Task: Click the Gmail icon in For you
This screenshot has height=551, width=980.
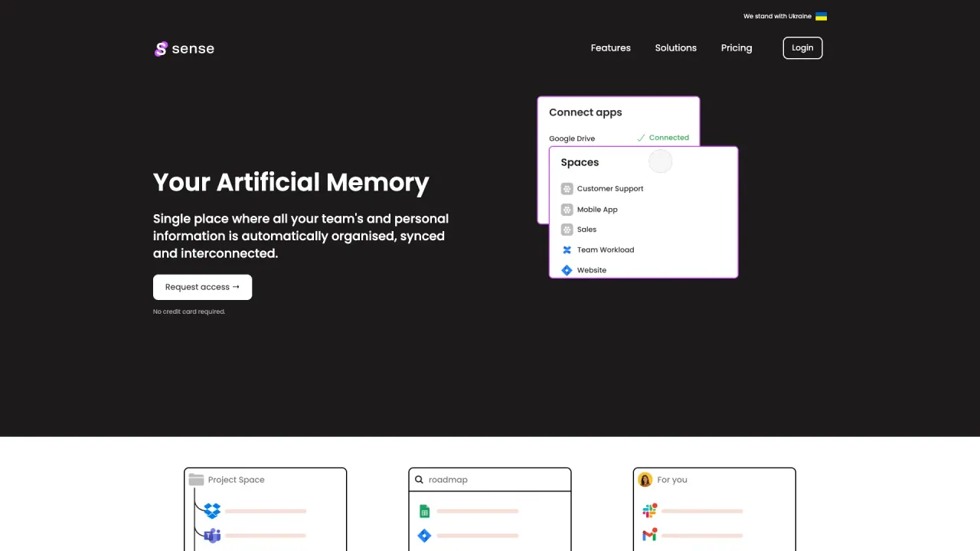Action: (x=649, y=536)
